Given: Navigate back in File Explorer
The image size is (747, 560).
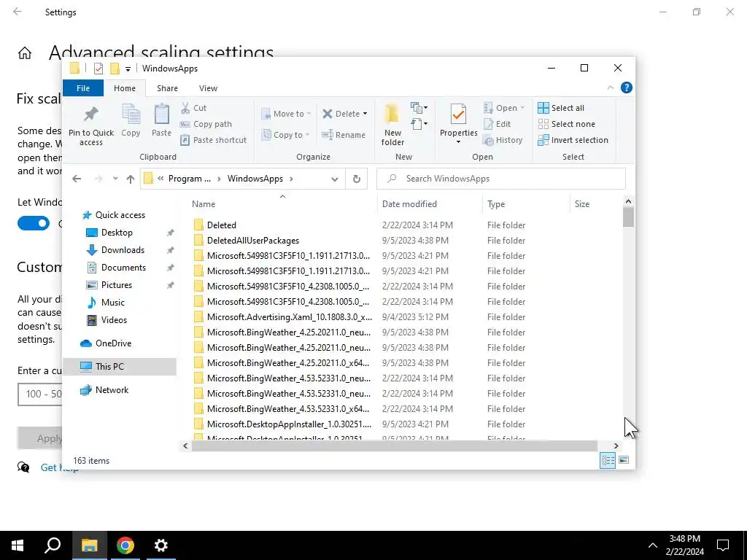Looking at the screenshot, I should [x=77, y=179].
